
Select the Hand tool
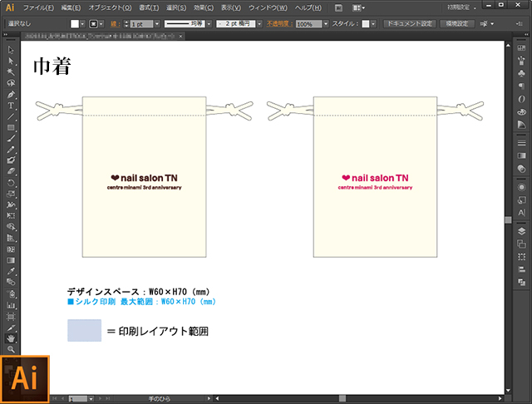pos(11,338)
